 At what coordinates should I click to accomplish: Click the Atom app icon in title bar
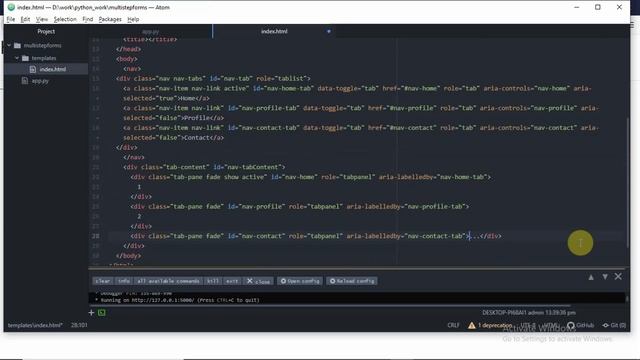click(11, 7)
